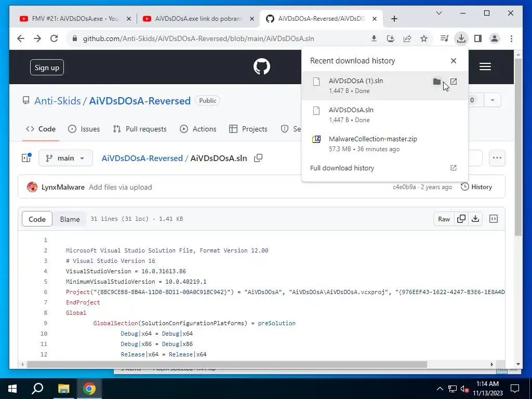
Task: Open a new browser tab
Action: click(x=394, y=19)
